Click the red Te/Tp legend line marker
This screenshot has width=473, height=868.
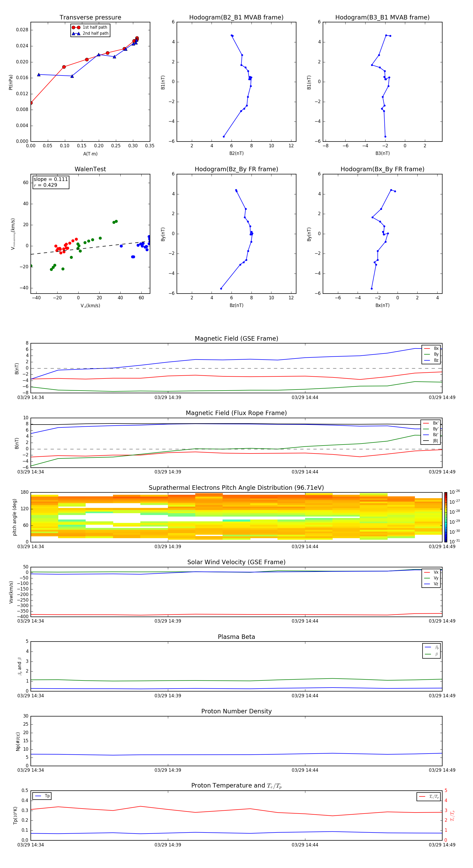(422, 796)
